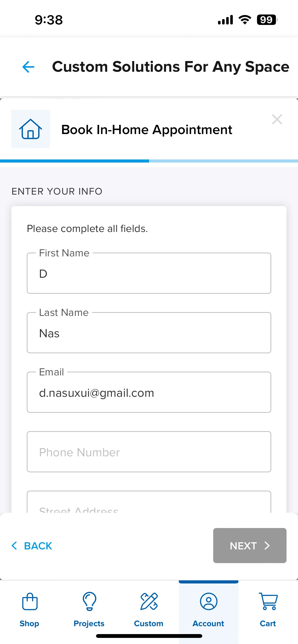Tap the house icon beside appointment title
The image size is (298, 644).
coord(31,129)
